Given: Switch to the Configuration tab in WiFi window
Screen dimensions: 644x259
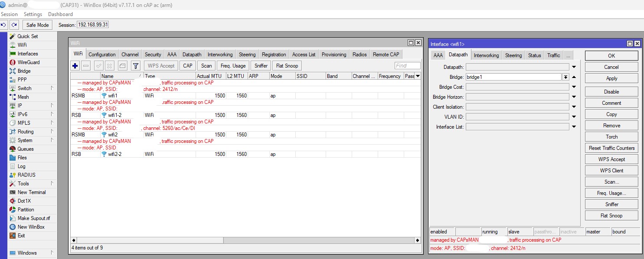Looking at the screenshot, I should tap(102, 55).
